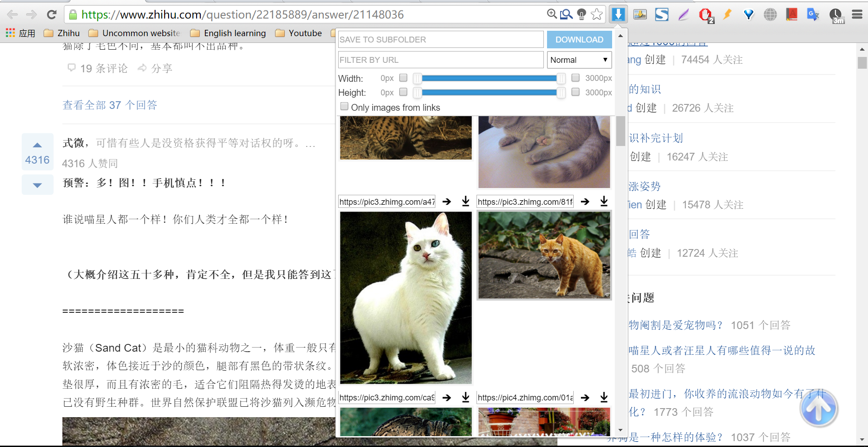Click the zoom magnifier icon in address bar
The height and width of the screenshot is (447, 868).
pyautogui.click(x=552, y=14)
